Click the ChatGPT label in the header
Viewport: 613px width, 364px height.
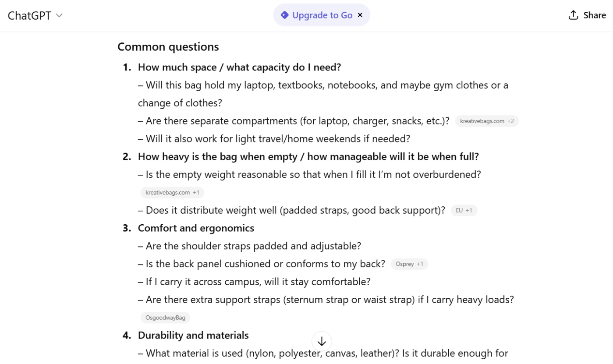click(29, 15)
